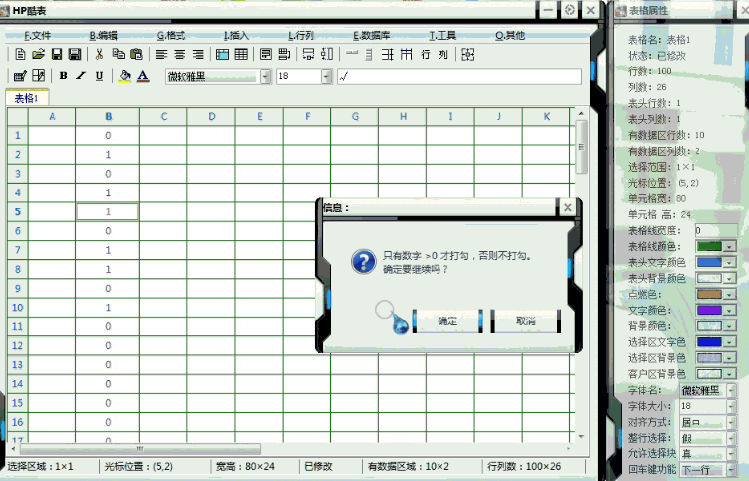
Task: Open the T.工具 menu
Action: [442, 35]
